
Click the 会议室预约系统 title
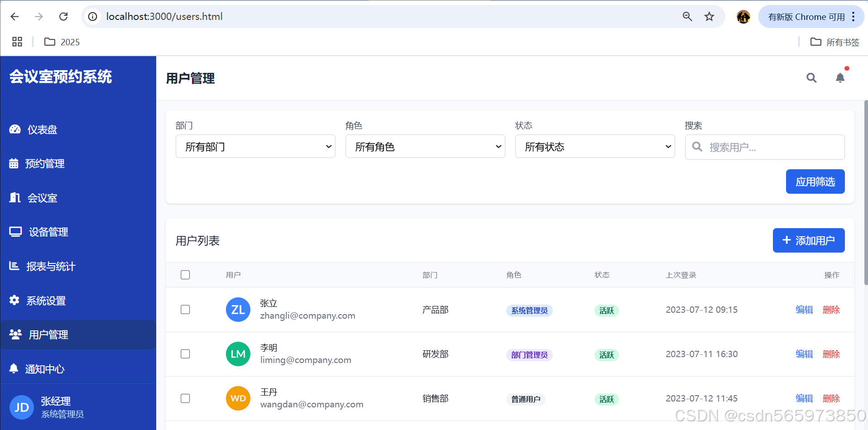coord(61,76)
